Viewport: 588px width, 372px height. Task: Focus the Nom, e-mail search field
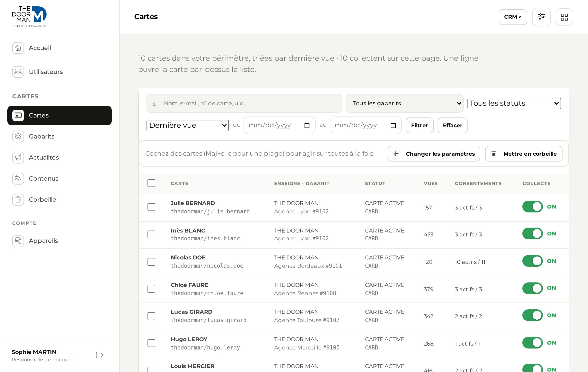coord(244,103)
